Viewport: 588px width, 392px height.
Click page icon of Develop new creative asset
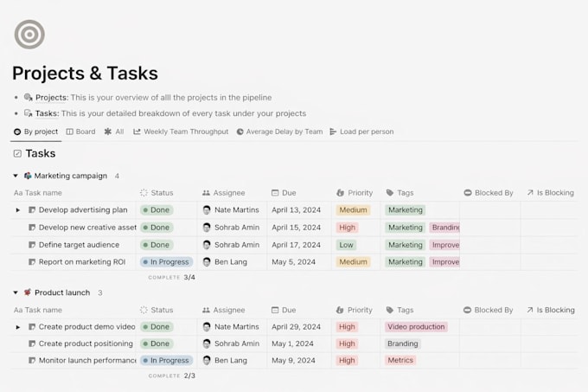[x=32, y=228]
